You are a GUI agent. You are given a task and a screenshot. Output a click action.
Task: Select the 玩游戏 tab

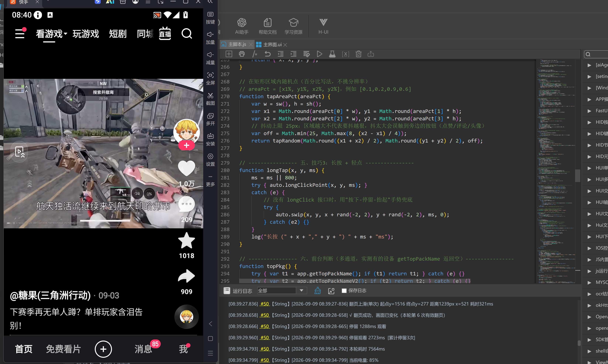coord(86,34)
